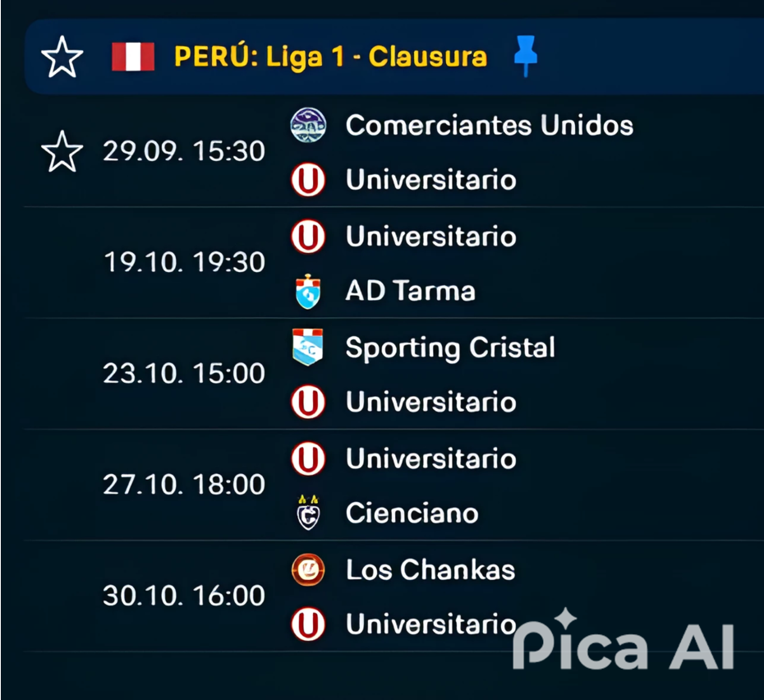
Task: Click the Peru flag icon
Action: click(133, 57)
